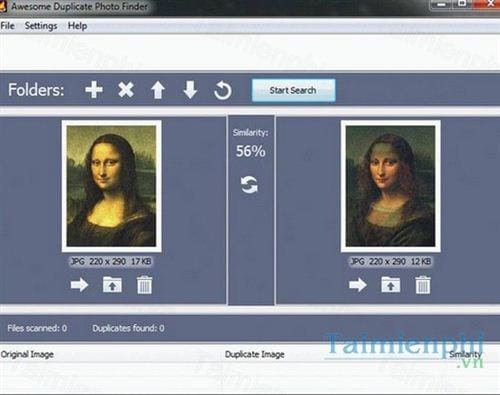Select the left Mona Lisa thumbnail
Viewport: 500px width, 395px height.
tap(111, 186)
